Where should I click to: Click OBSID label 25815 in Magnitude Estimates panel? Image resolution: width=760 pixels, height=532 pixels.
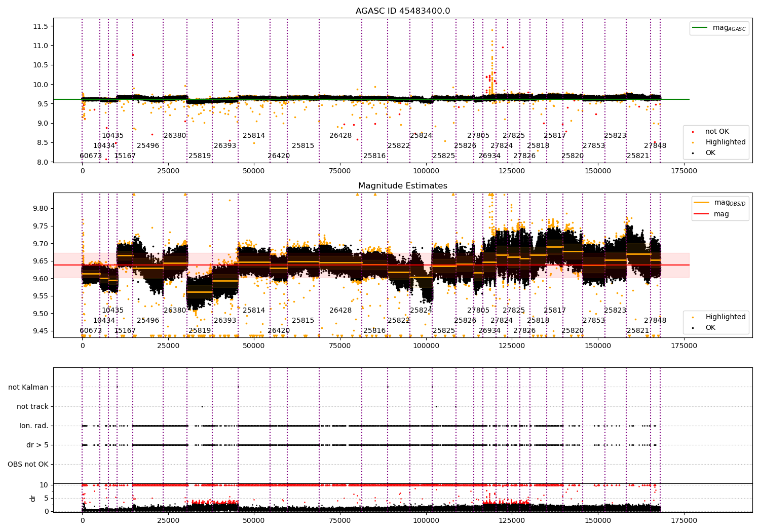point(303,321)
